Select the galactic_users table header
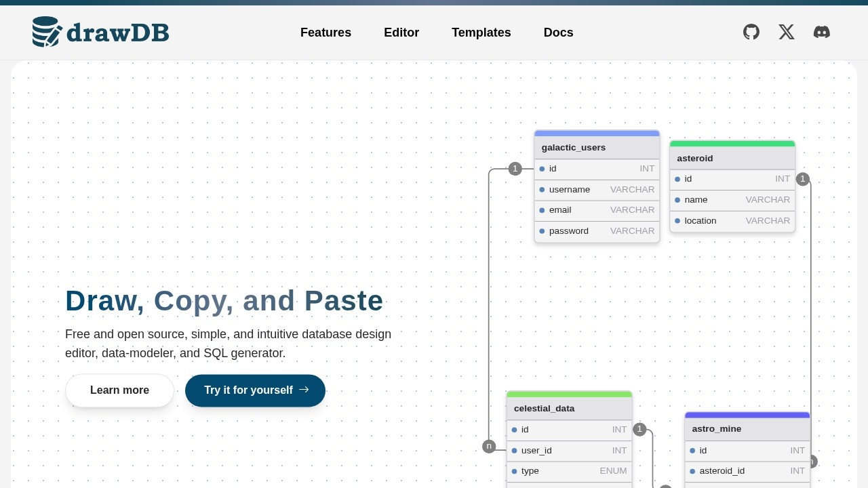Image resolution: width=868 pixels, height=488 pixels. (x=597, y=148)
